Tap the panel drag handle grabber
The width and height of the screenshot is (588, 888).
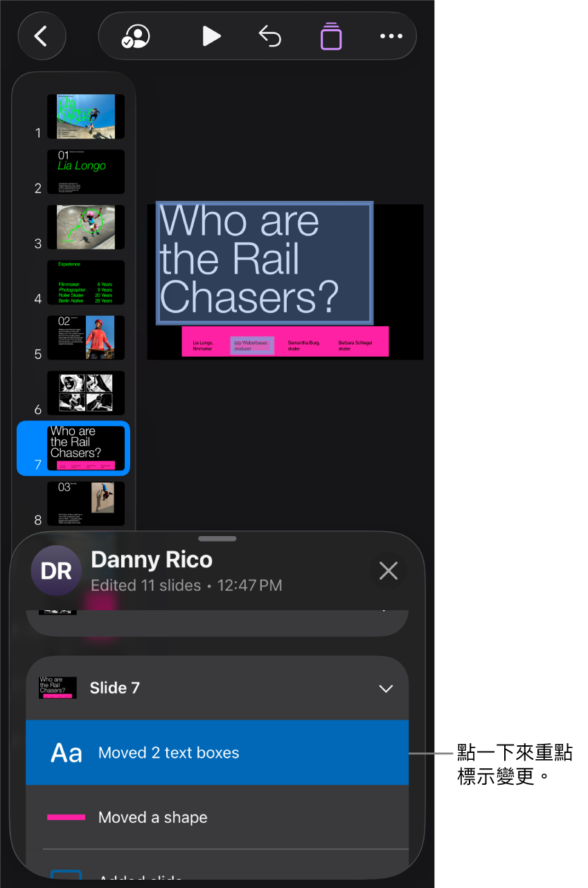tap(217, 538)
